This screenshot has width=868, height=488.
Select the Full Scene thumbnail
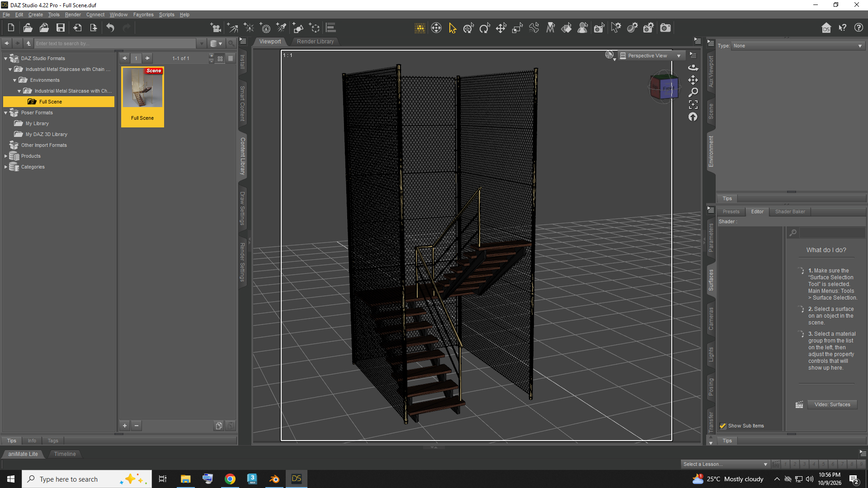142,96
